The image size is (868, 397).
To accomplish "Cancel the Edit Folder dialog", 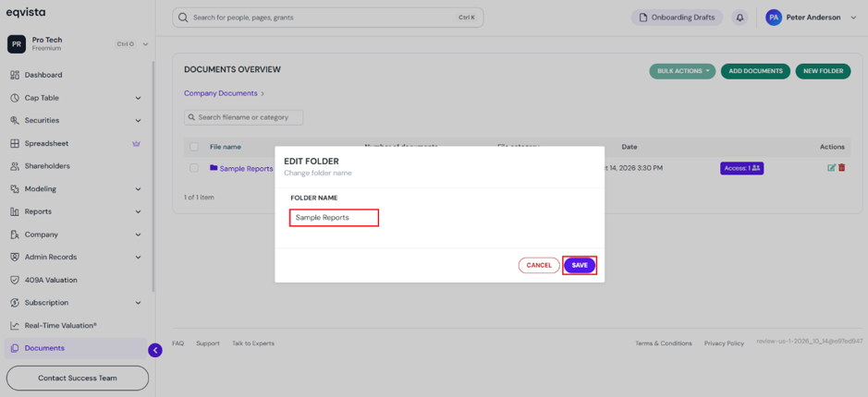I will [539, 265].
